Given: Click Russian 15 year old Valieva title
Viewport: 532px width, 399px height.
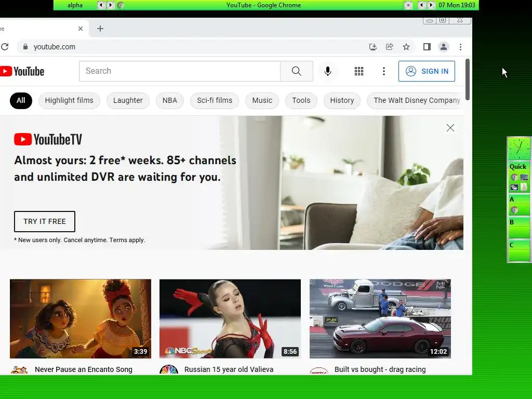Looking at the screenshot, I should pyautogui.click(x=229, y=369).
